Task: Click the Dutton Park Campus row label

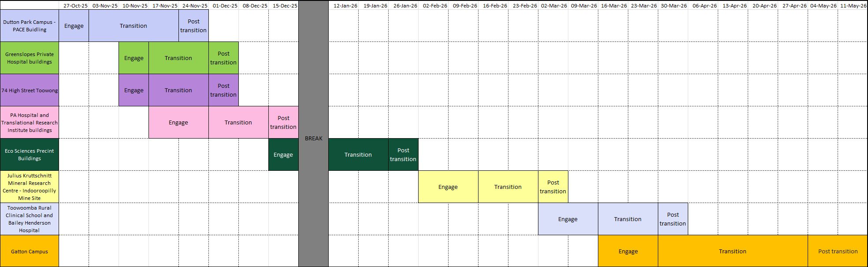Action: [30, 26]
